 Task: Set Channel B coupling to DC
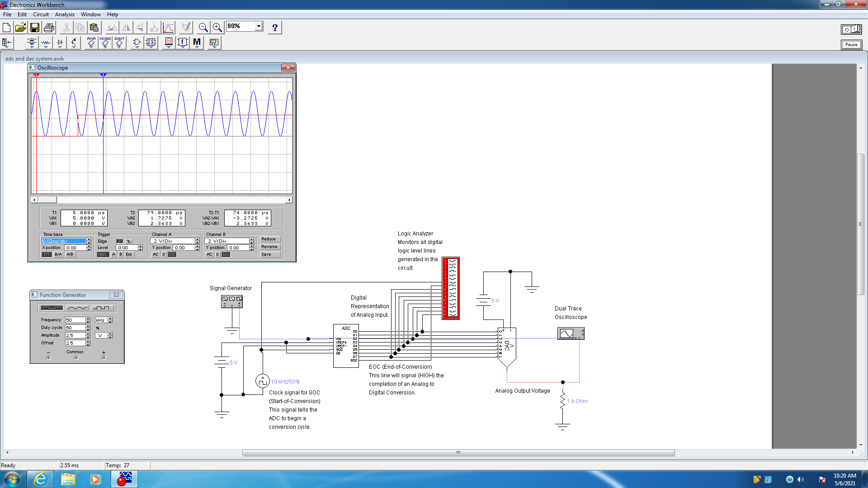(226, 254)
